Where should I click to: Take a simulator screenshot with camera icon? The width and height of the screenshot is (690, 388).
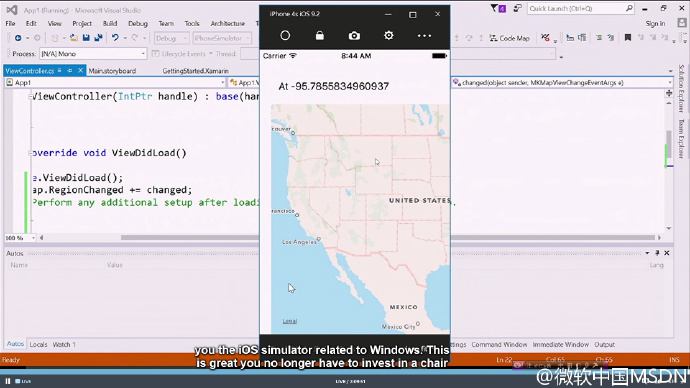click(354, 36)
